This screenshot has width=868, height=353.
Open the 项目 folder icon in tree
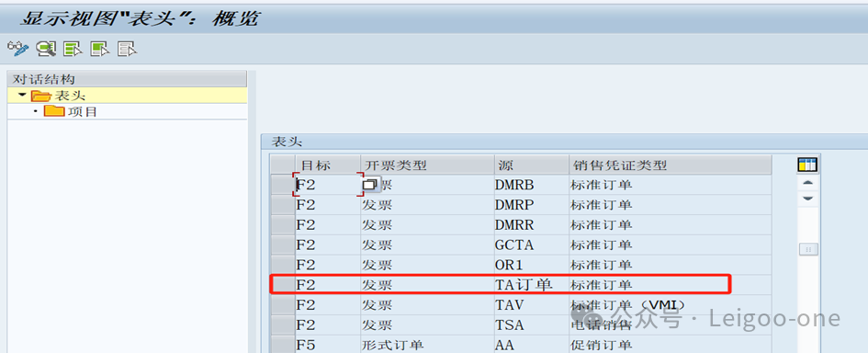(53, 111)
